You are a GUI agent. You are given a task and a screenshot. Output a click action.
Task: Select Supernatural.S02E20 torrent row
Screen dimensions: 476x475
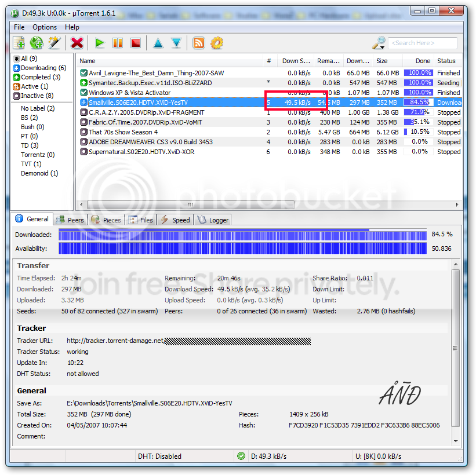(x=270, y=152)
